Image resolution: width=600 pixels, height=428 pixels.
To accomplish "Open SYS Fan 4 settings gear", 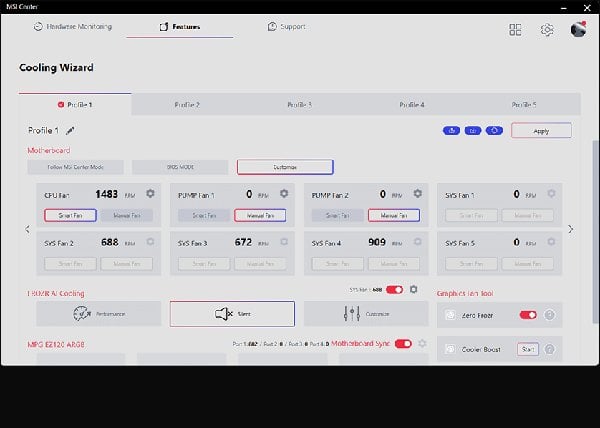I will click(x=417, y=242).
